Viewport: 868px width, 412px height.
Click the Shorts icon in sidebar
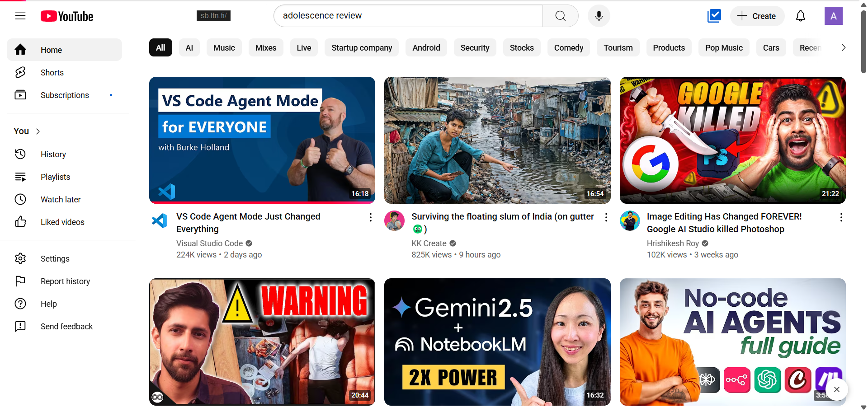tap(20, 72)
